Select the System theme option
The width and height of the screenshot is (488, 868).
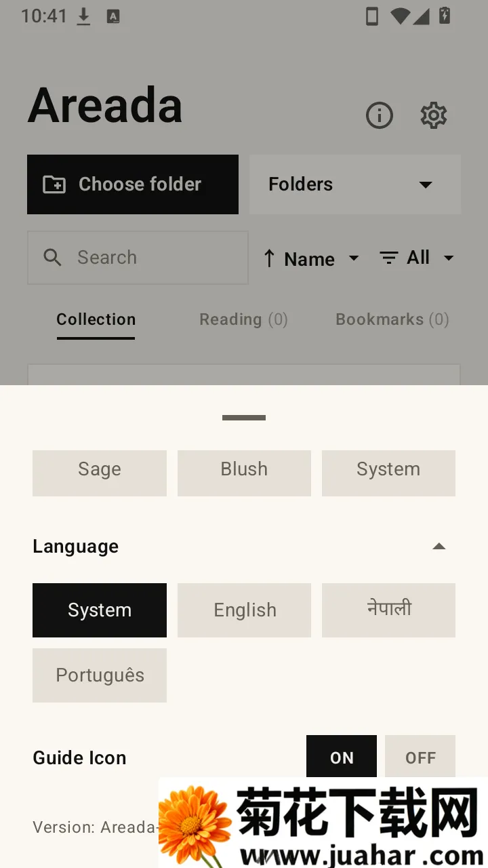click(388, 473)
